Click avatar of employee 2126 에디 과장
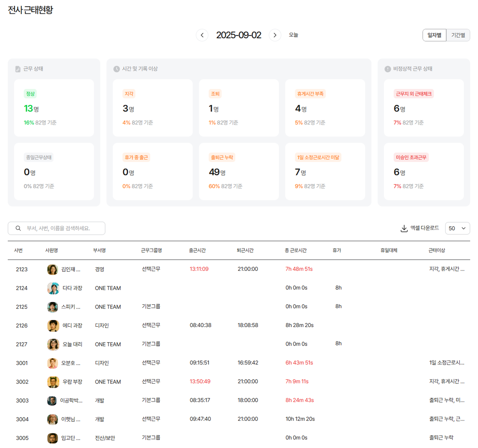Screen dimensions: 478x448 [53, 326]
